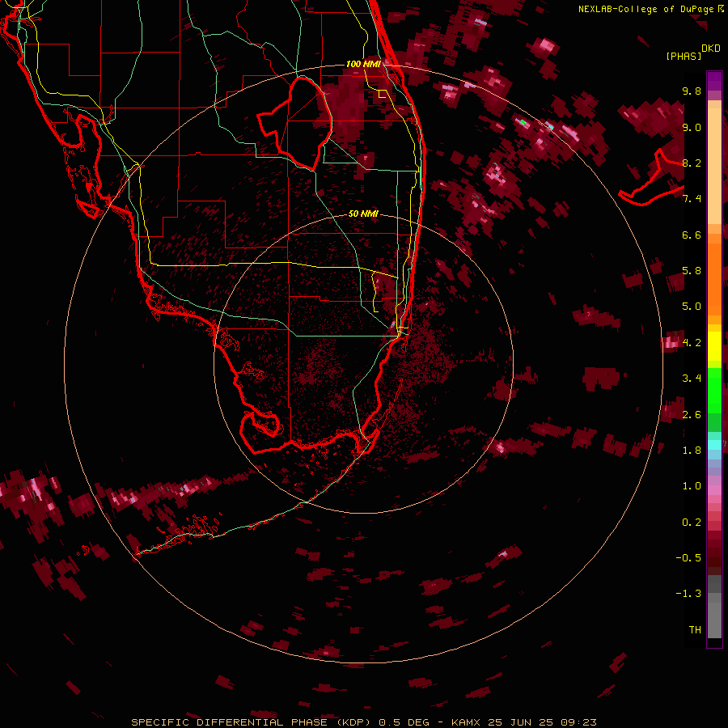Click the 5.0 value on the color scale
Viewport: 728px width, 728px height.
tap(692, 307)
